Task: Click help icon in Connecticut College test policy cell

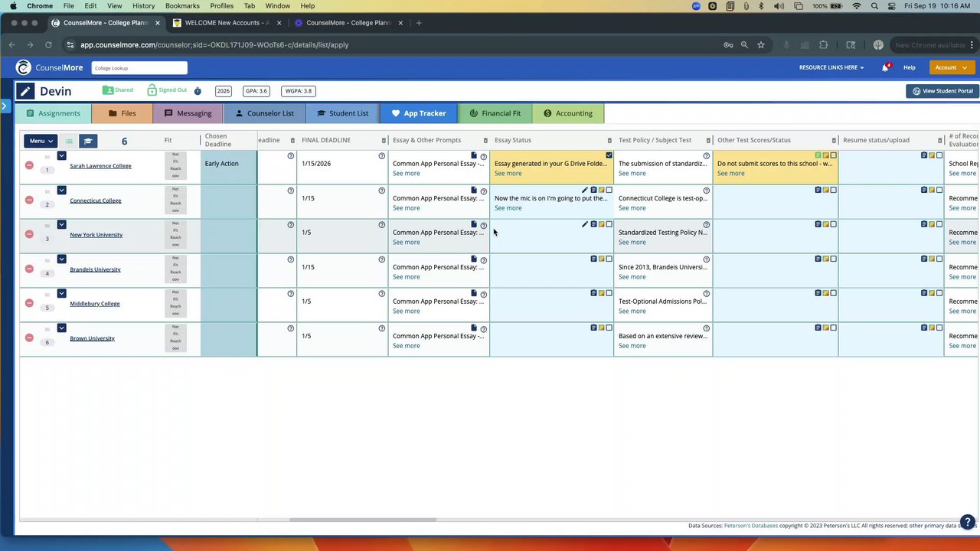Action: point(706,191)
